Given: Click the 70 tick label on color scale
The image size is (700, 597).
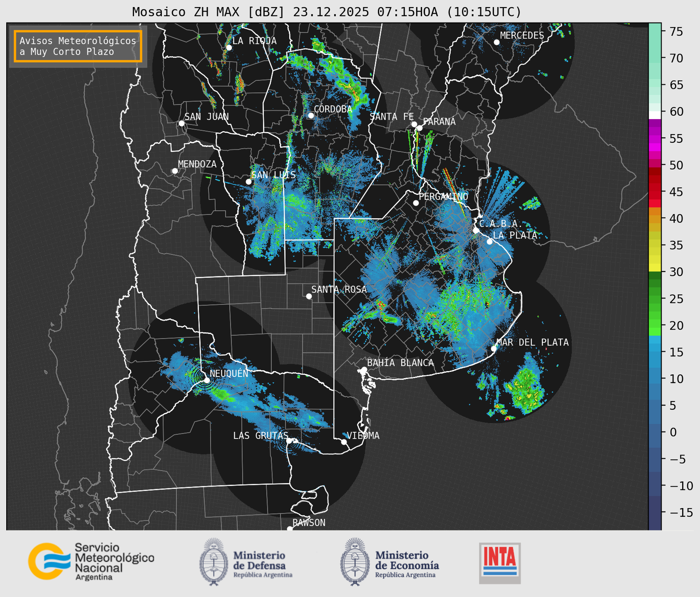Looking at the screenshot, I should click(x=676, y=58).
